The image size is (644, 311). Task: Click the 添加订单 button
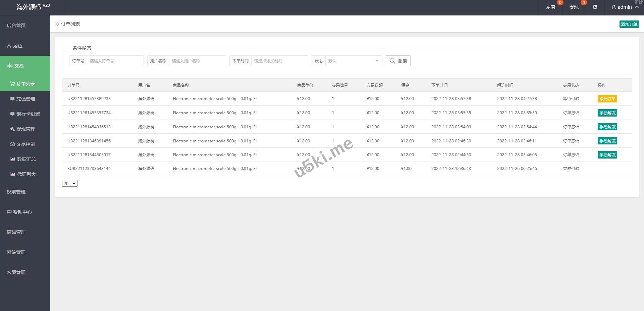coord(629,24)
